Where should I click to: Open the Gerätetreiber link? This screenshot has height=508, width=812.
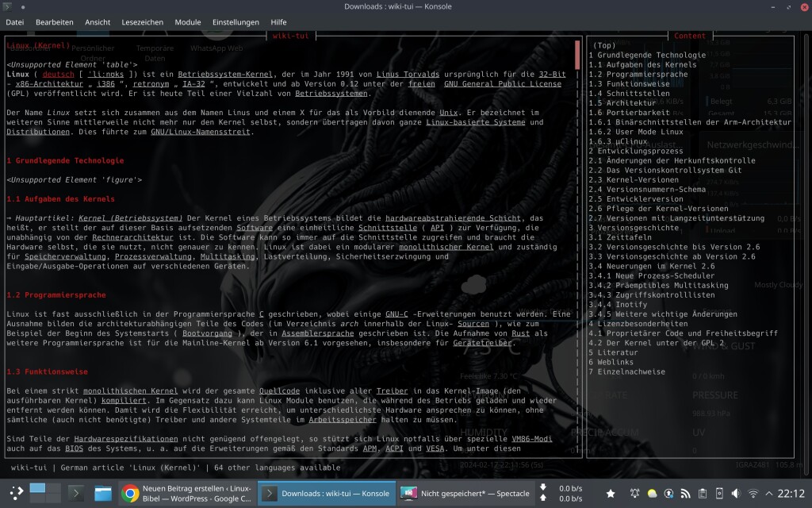(x=482, y=343)
